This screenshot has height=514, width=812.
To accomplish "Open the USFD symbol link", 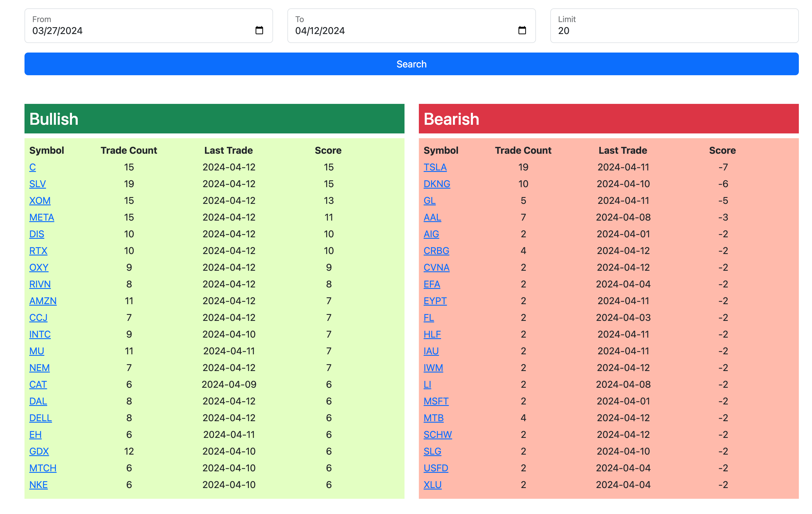I will (x=436, y=468).
